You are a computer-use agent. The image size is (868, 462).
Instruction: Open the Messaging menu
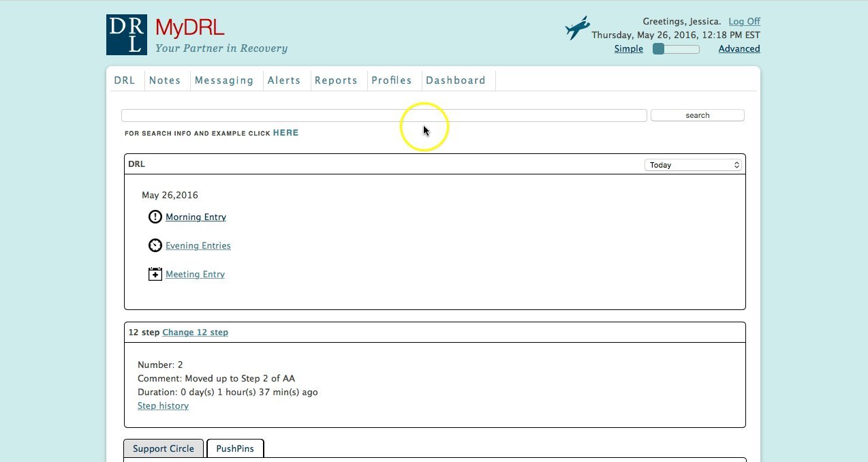point(224,80)
